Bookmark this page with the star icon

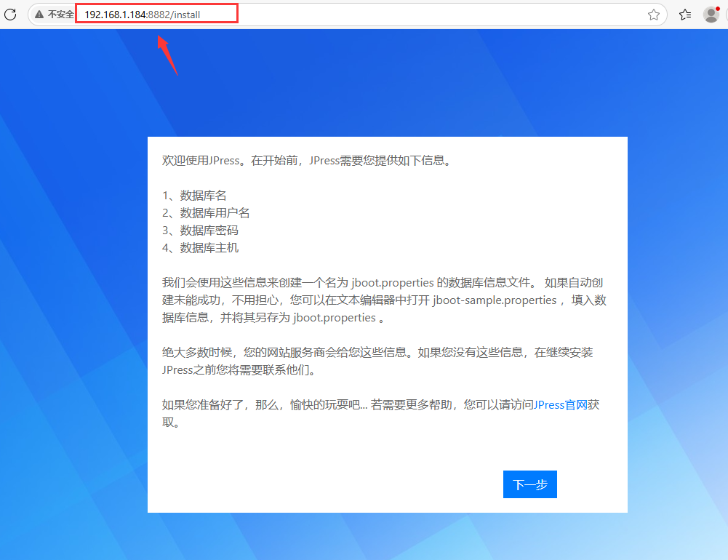pyautogui.click(x=653, y=15)
